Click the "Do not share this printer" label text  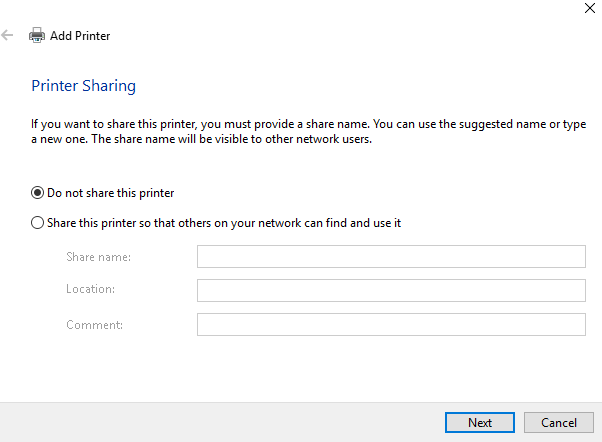coord(118,193)
